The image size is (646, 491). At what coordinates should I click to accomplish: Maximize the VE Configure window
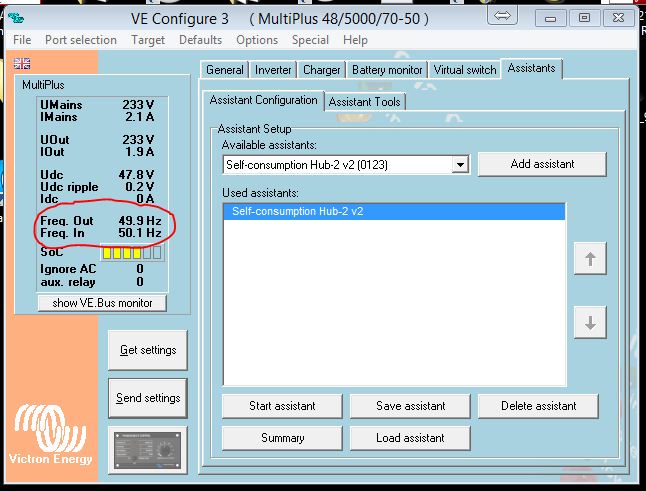[584, 18]
